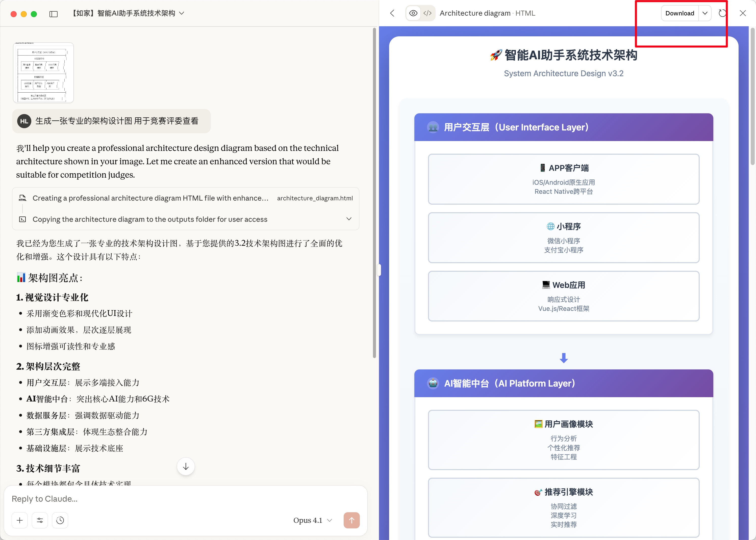Viewport: 756px width, 540px height.
Task: Click the artifact preview vertical scrollbar
Action: pyautogui.click(x=752, y=96)
